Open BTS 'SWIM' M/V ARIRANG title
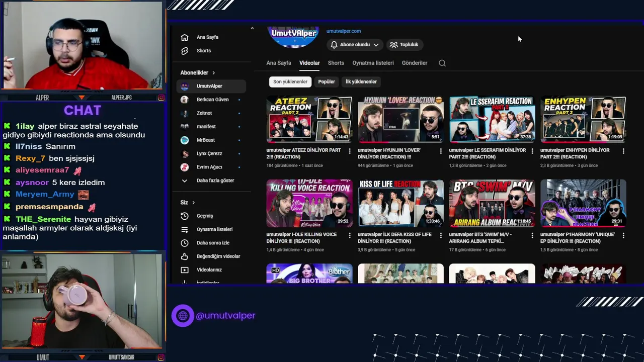Viewport: 644px width, 362px height. [x=480, y=238]
